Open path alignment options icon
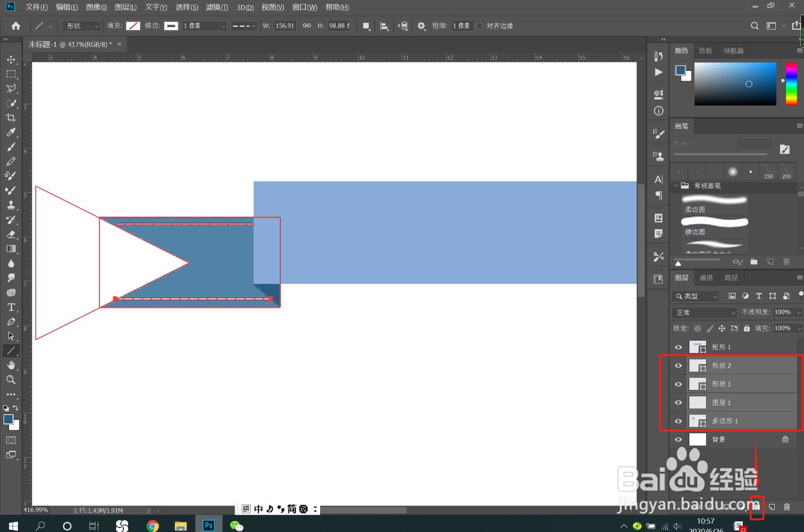 (x=384, y=26)
